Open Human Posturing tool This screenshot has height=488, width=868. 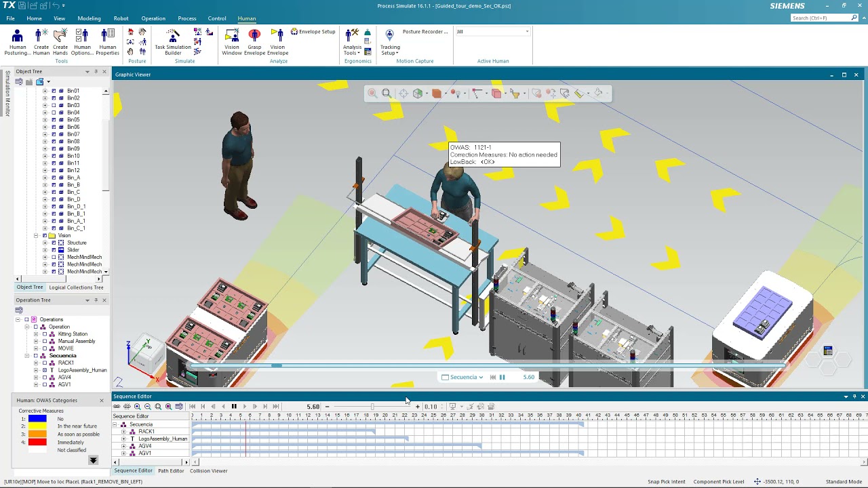(18, 42)
